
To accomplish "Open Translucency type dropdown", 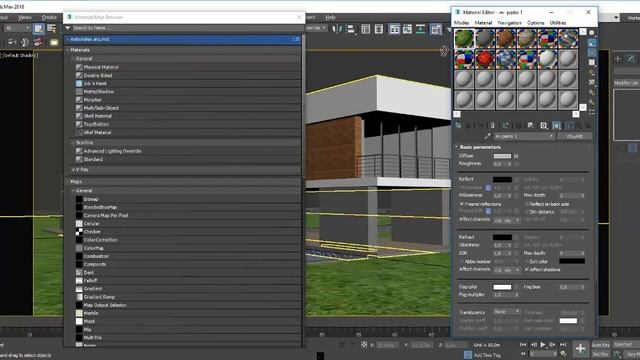I will (507, 311).
